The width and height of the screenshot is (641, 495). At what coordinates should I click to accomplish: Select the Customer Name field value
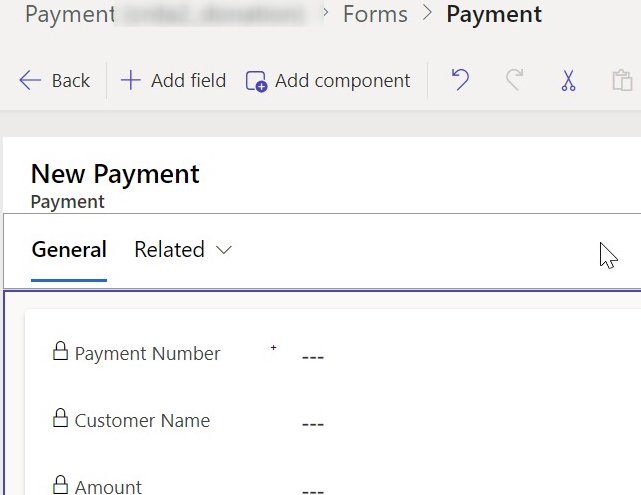coord(313,424)
